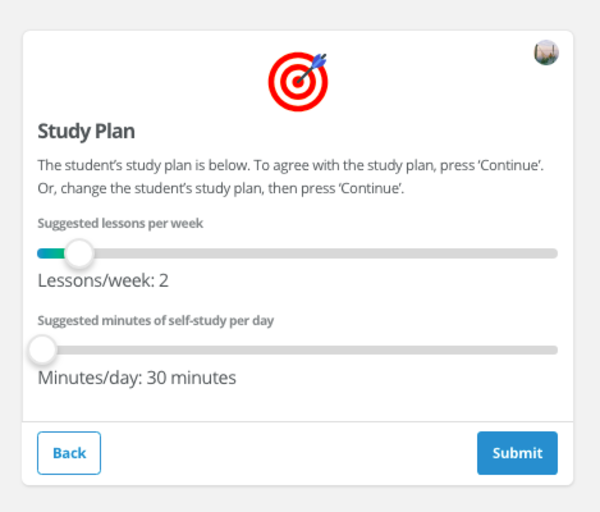Click the middle of self-study minutes track
Viewport: 600px width, 512px height.
[x=297, y=350]
